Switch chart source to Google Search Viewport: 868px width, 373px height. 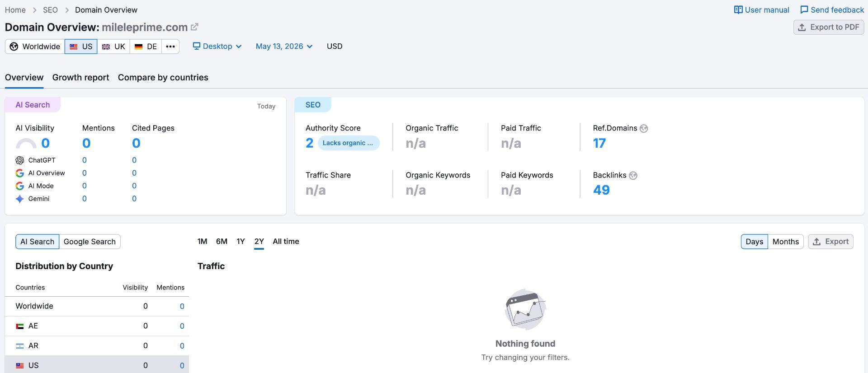(90, 242)
